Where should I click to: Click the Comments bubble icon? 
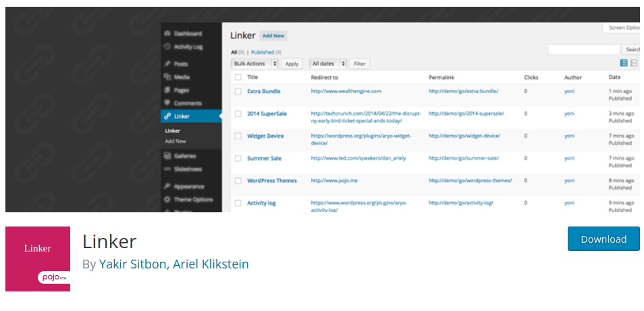[167, 103]
